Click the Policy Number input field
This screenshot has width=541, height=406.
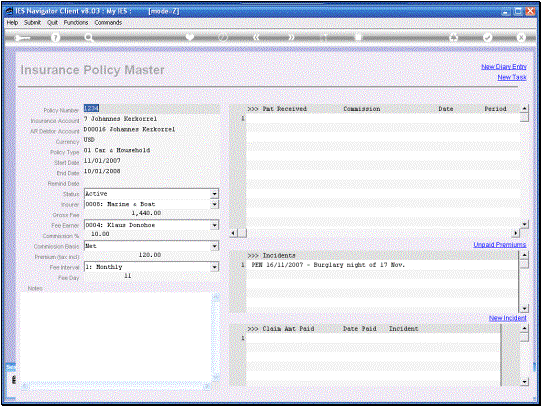151,109
